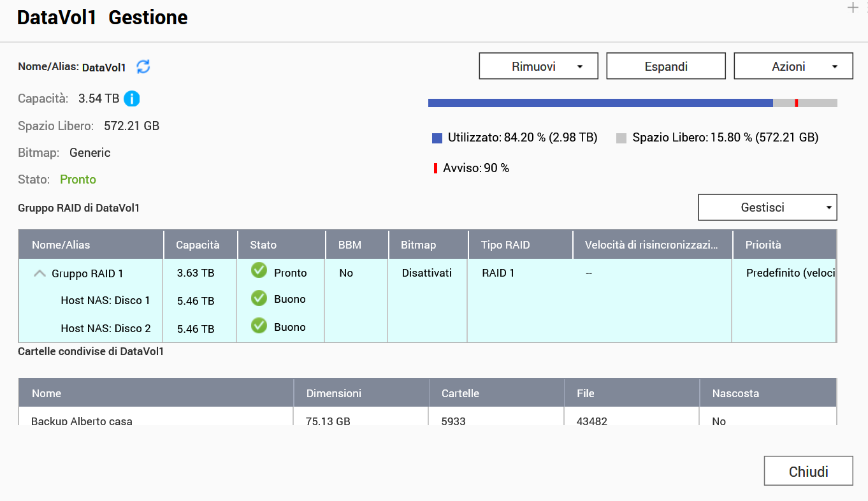The width and height of the screenshot is (868, 501).
Task: Select the Host NAS: Disco 2 row
Action: [106, 328]
